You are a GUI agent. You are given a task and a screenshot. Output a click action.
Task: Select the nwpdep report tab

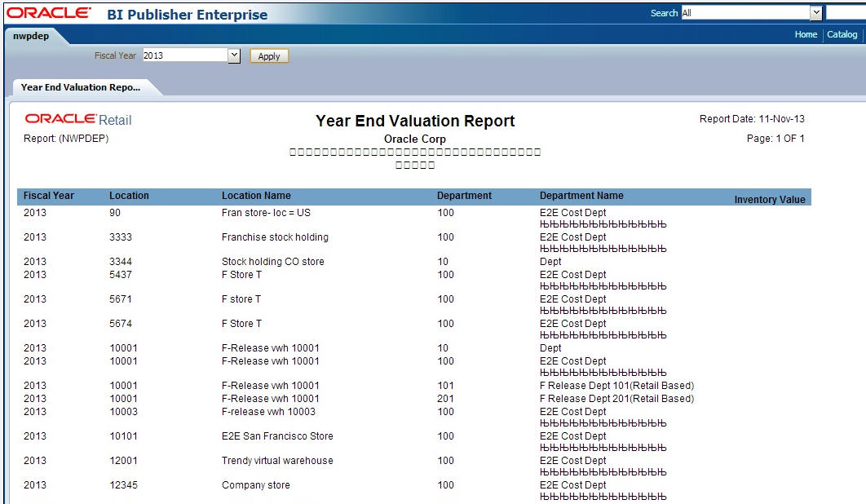pyautogui.click(x=31, y=36)
